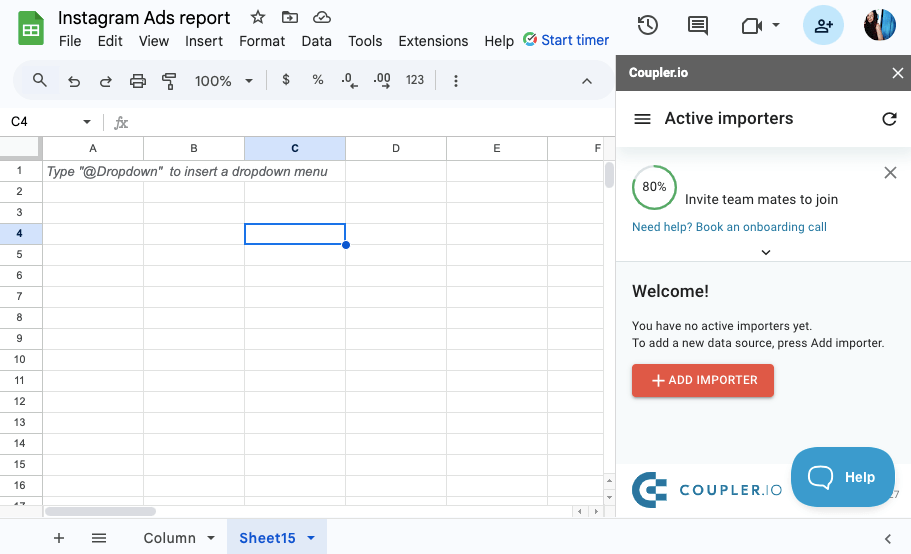Image resolution: width=911 pixels, height=554 pixels.
Task: Open the video call options dropdown arrow
Action: (x=776, y=25)
